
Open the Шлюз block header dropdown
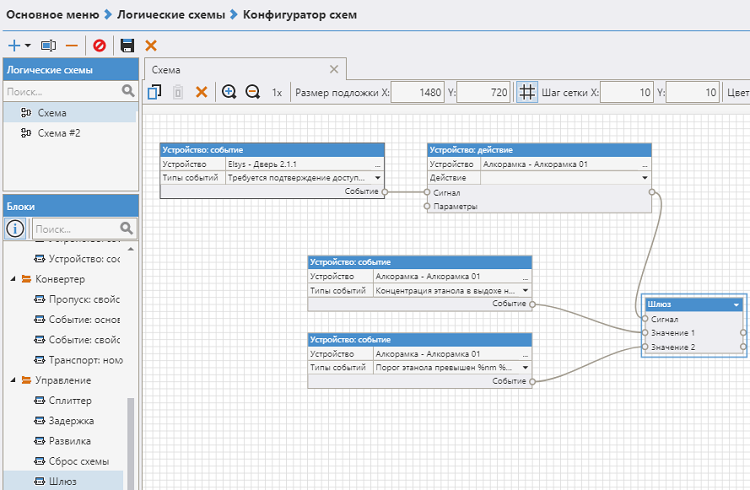click(x=737, y=304)
